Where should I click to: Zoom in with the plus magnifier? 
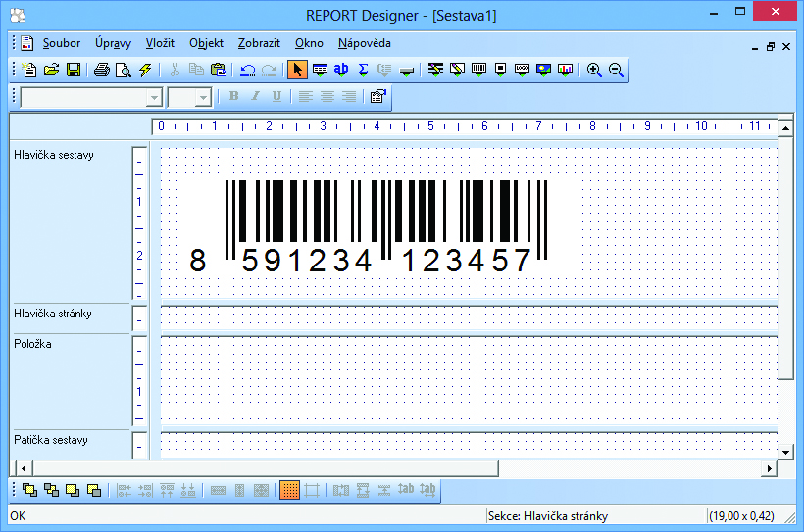point(594,70)
